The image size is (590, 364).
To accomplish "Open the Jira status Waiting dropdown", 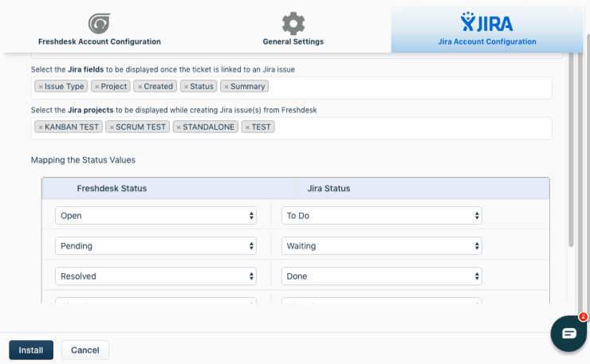I will [382, 246].
